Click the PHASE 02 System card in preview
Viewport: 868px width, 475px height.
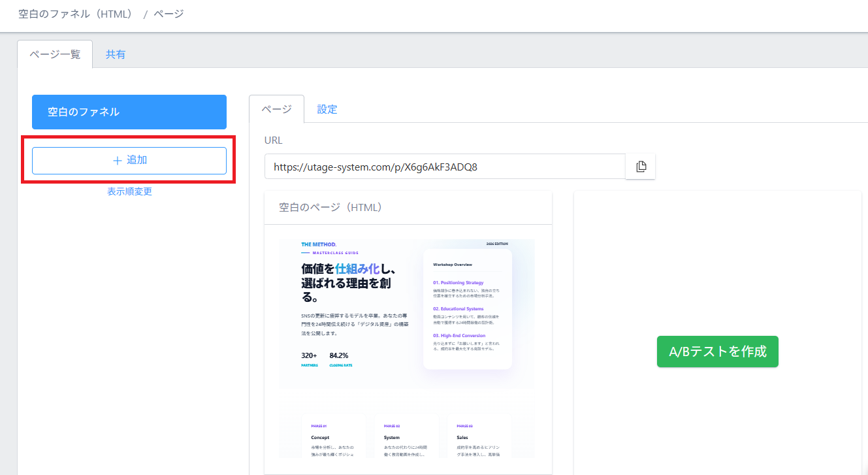(408, 436)
